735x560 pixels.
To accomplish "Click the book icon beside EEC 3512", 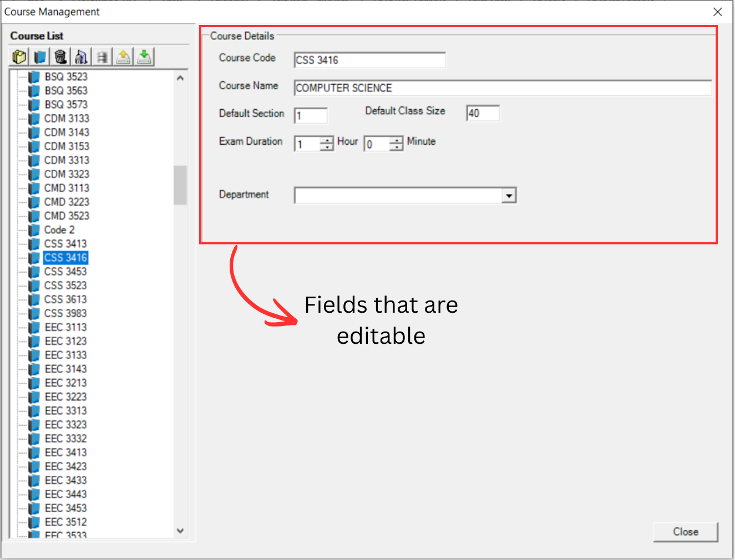I will pyautogui.click(x=34, y=522).
